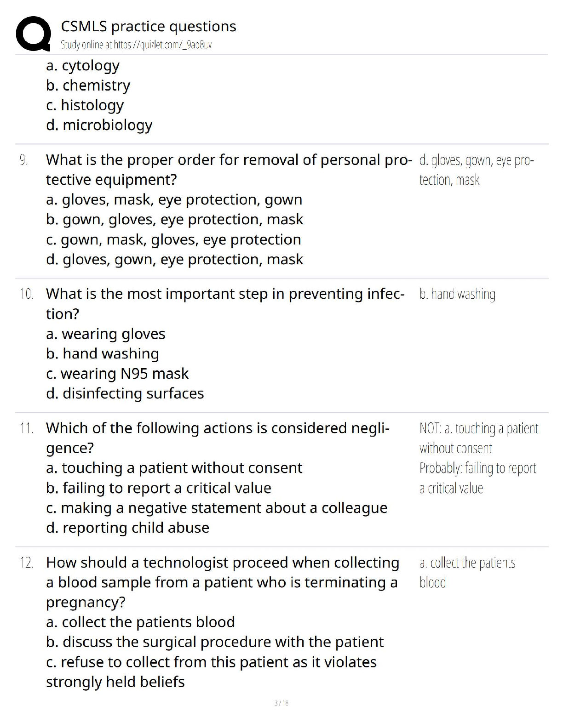The image size is (563, 728).
Task: Pick option d. disinfecting surfaces
Action: pyautogui.click(x=125, y=394)
